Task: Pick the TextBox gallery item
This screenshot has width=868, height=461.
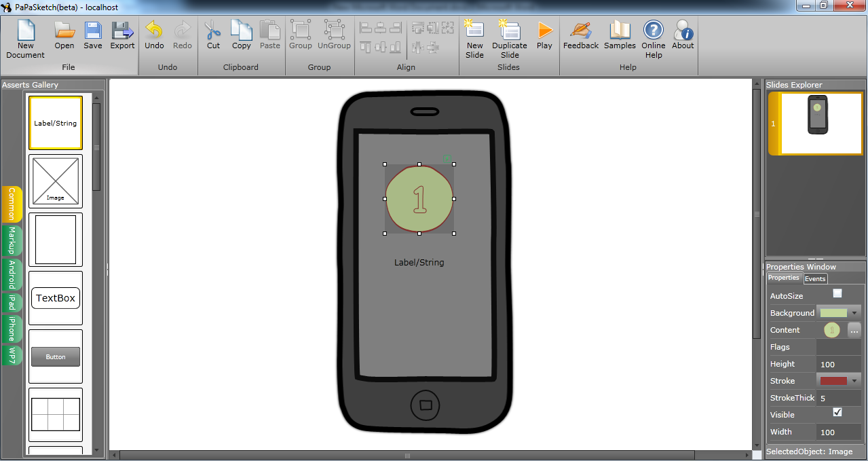Action: pos(56,298)
